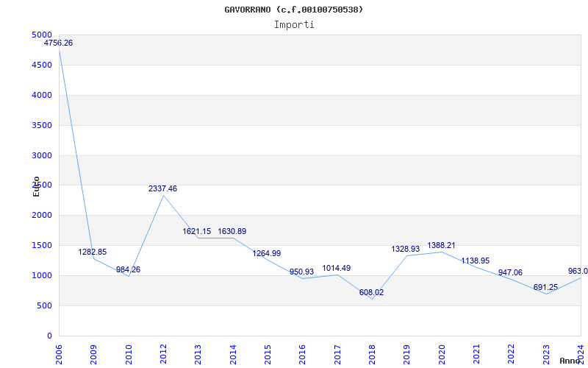Viewport: 588px width, 368px height.
Task: Click the 3500 y-axis tick label
Action: pos(42,125)
